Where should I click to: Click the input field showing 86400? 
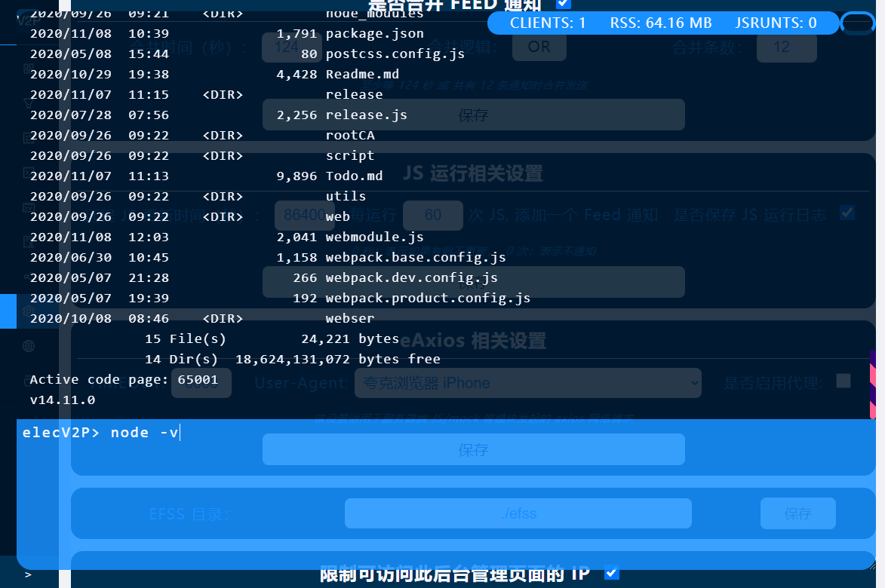click(x=304, y=216)
